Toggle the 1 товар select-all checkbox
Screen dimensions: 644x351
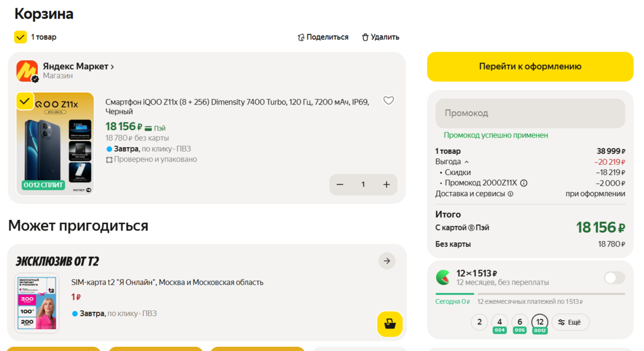[21, 37]
